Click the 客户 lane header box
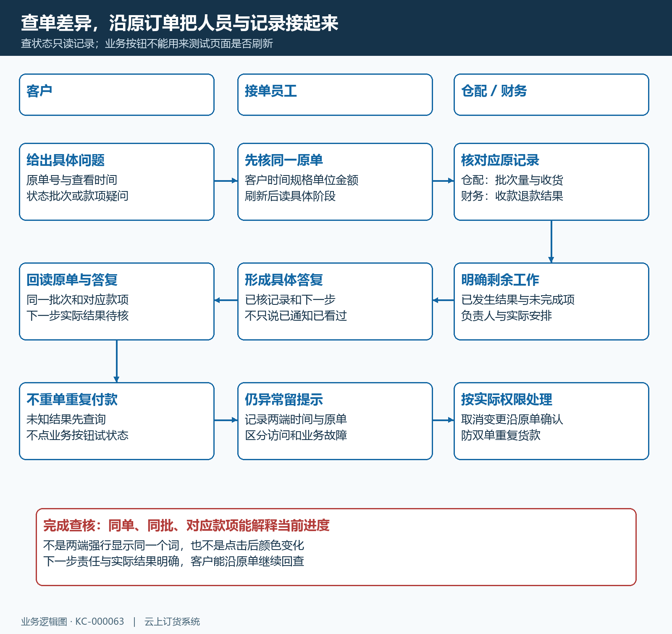This screenshot has height=634, width=672. point(117,95)
